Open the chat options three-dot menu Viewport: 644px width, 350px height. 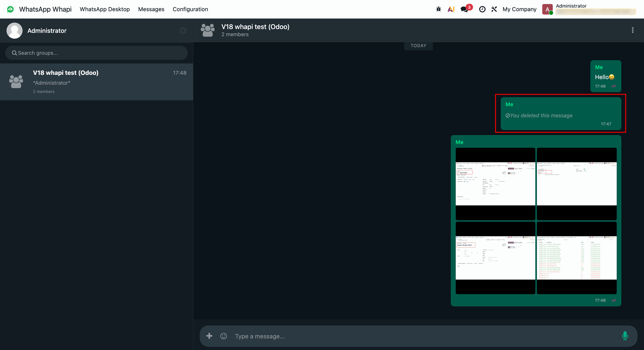(x=633, y=30)
